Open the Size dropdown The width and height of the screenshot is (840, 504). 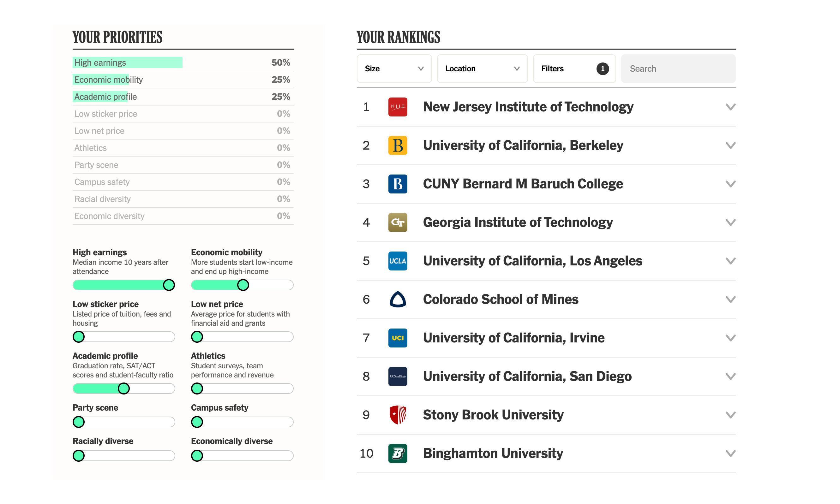(394, 68)
